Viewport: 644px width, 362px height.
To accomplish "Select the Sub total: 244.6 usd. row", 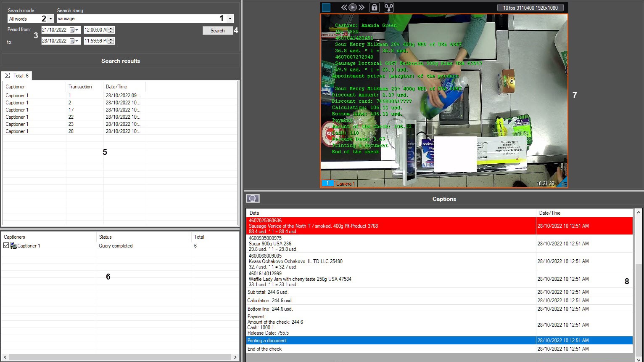I will pyautogui.click(x=439, y=292).
